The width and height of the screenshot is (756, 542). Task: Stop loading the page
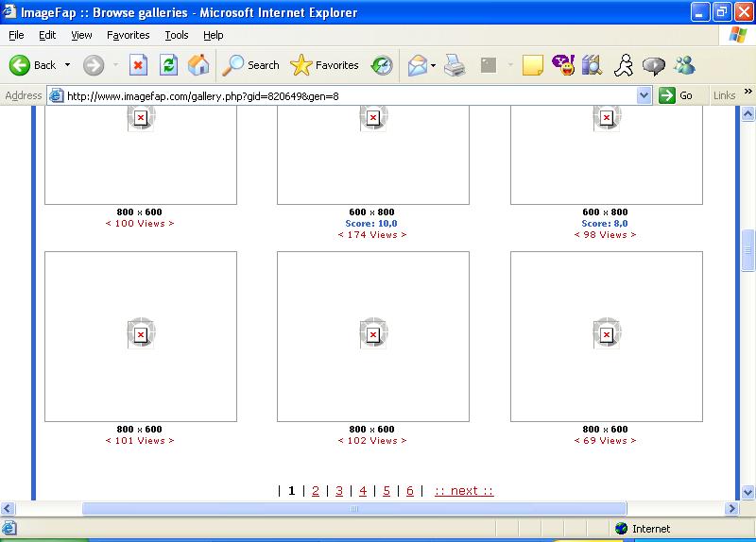pos(139,65)
